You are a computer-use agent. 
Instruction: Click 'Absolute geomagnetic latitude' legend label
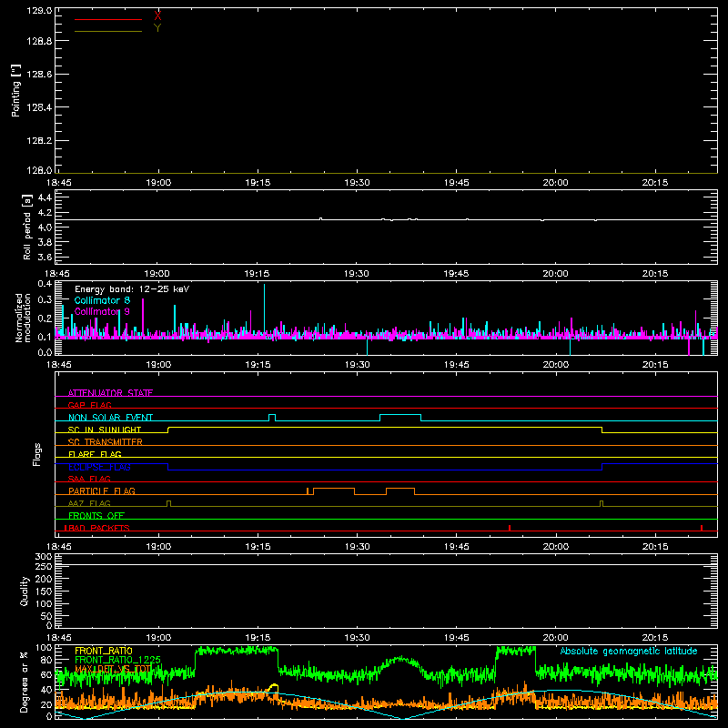click(629, 651)
